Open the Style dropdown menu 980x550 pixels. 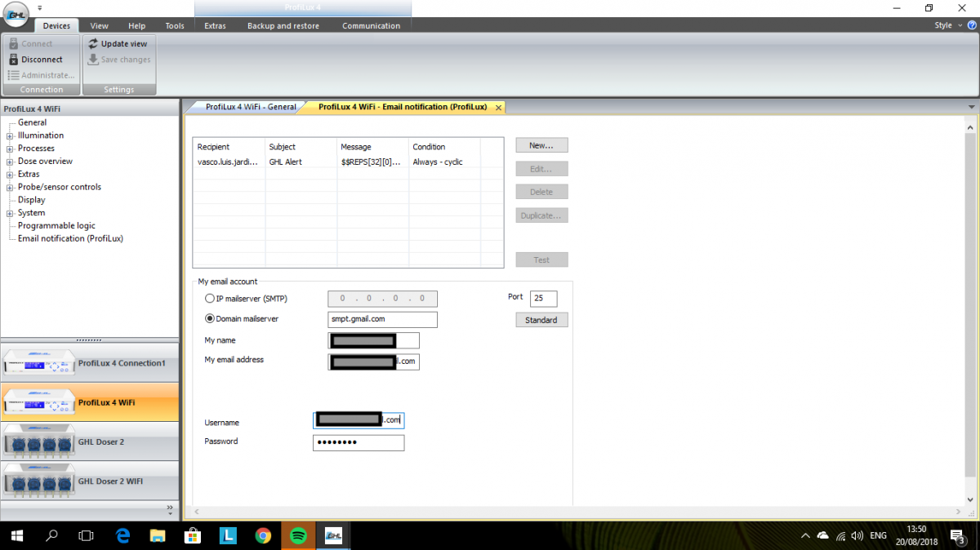[947, 25]
